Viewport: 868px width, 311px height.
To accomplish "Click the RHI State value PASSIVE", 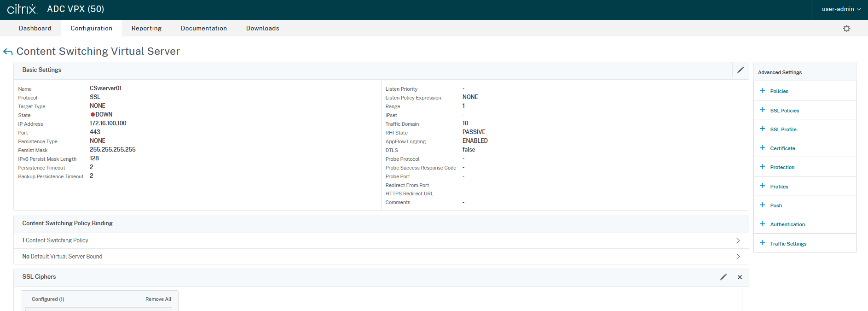I will pyautogui.click(x=474, y=132).
